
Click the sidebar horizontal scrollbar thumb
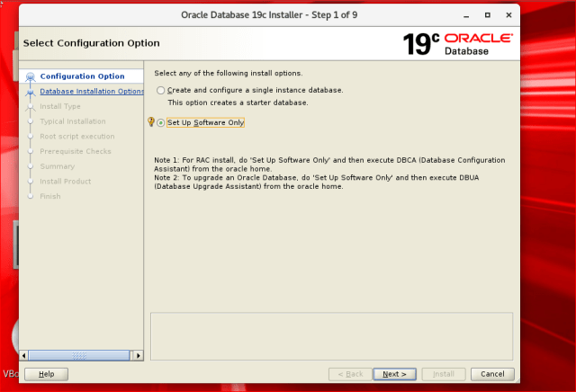pos(79,355)
